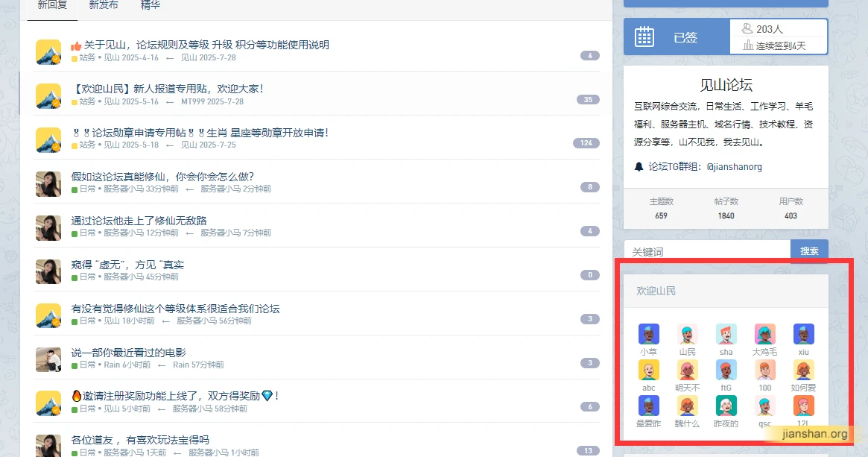Click Rain's avatar on 说一部你最近看过的电影 row
Image resolution: width=868 pixels, height=457 pixels.
48,359
